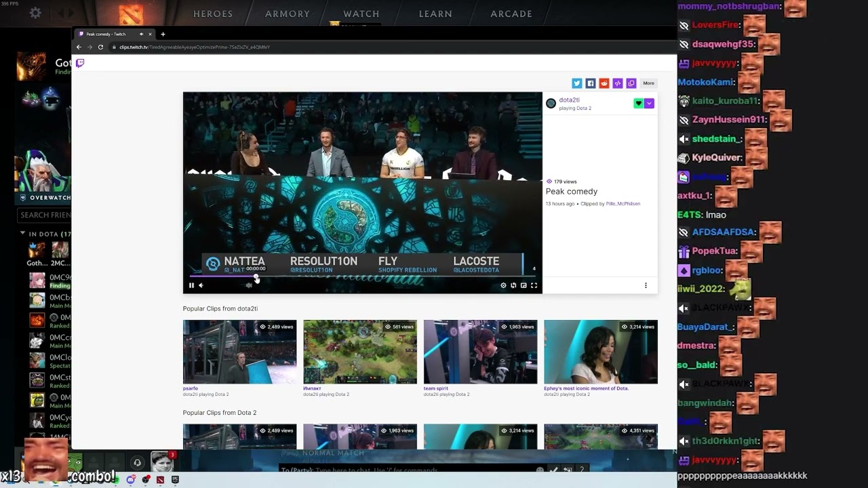Open the Dota 2 Arcade menu
The height and width of the screenshot is (488, 868).
tap(511, 14)
